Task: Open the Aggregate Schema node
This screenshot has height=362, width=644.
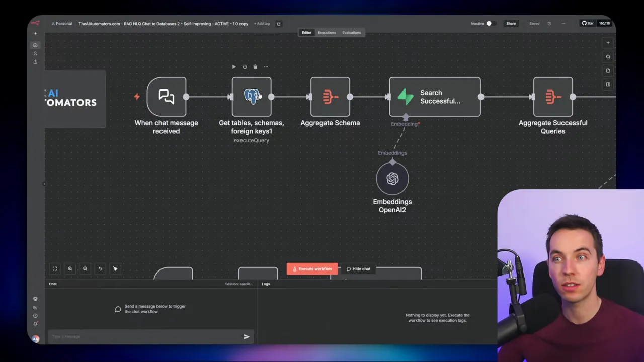Action: pyautogui.click(x=330, y=96)
